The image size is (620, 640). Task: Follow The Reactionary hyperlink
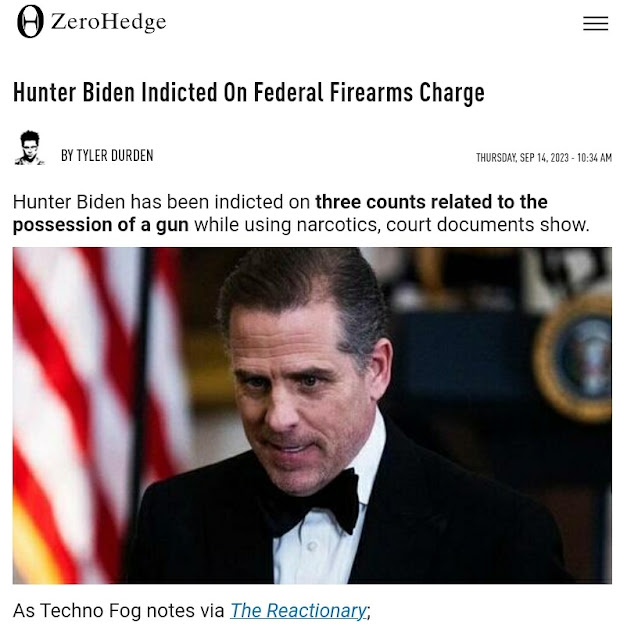click(x=298, y=611)
